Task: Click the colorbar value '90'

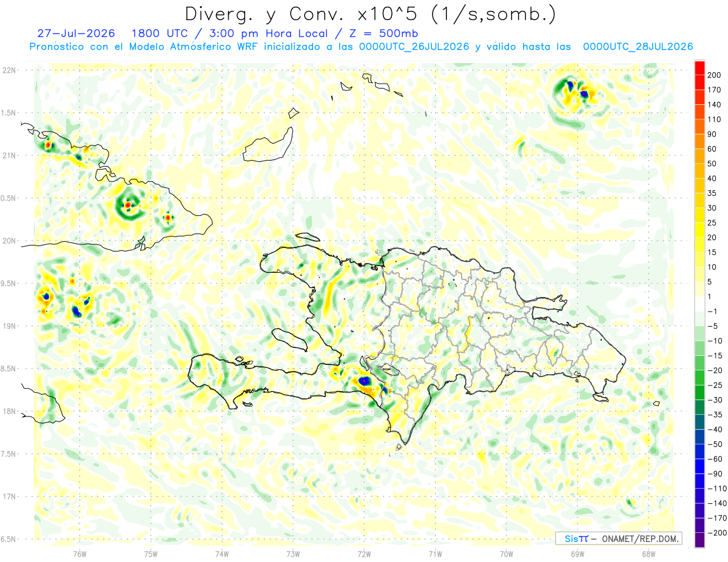Action: coord(712,134)
